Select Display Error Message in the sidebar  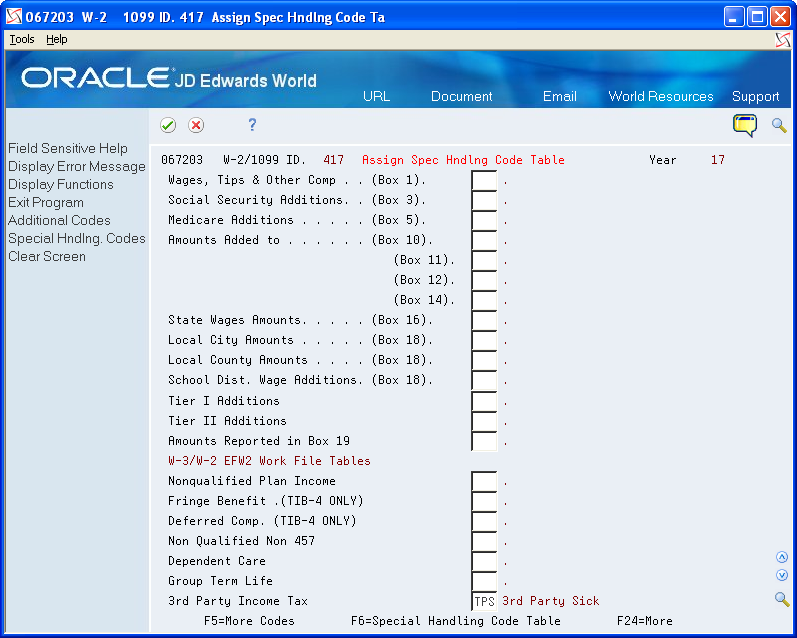(x=77, y=167)
